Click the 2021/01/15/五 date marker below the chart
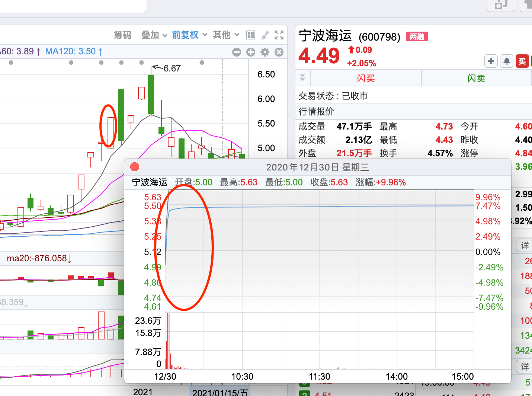Viewport: 532px width, 396px height. click(x=220, y=392)
